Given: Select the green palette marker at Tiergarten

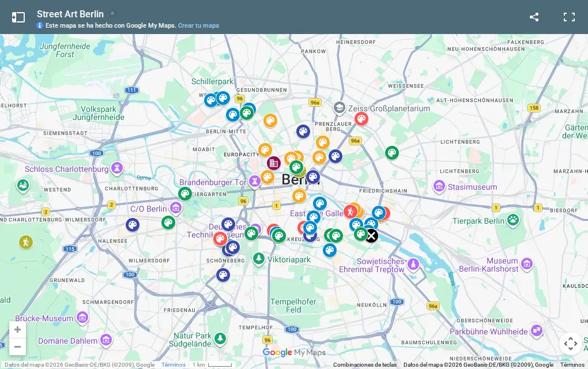Looking at the screenshot, I should pyautogui.click(x=185, y=194).
